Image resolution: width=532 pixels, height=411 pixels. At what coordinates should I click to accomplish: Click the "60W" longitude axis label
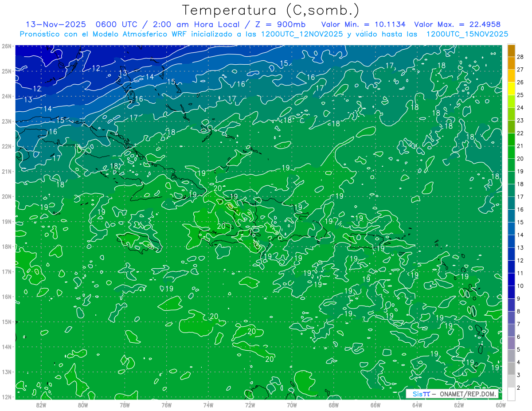[x=500, y=405]
